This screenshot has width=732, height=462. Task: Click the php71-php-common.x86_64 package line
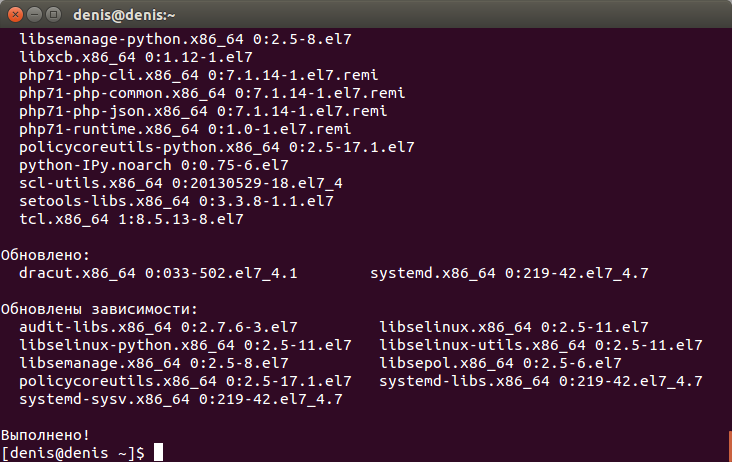point(212,93)
